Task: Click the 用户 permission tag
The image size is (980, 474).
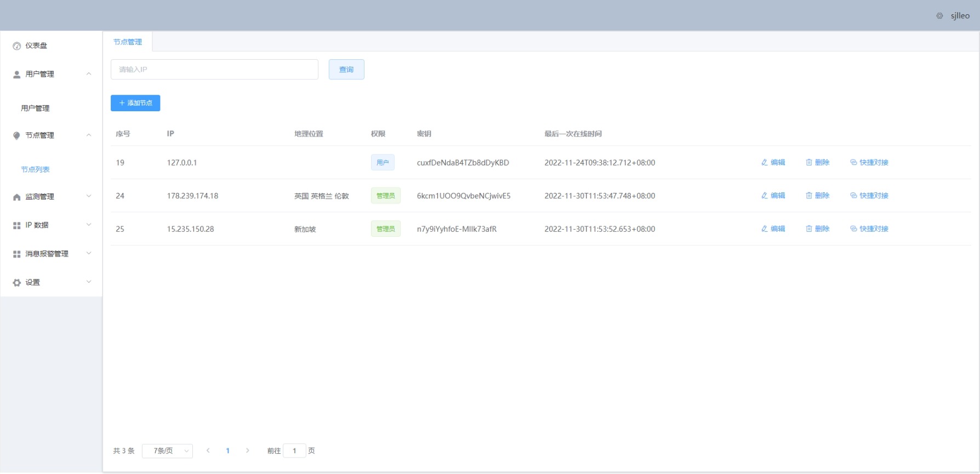Action: pos(383,163)
